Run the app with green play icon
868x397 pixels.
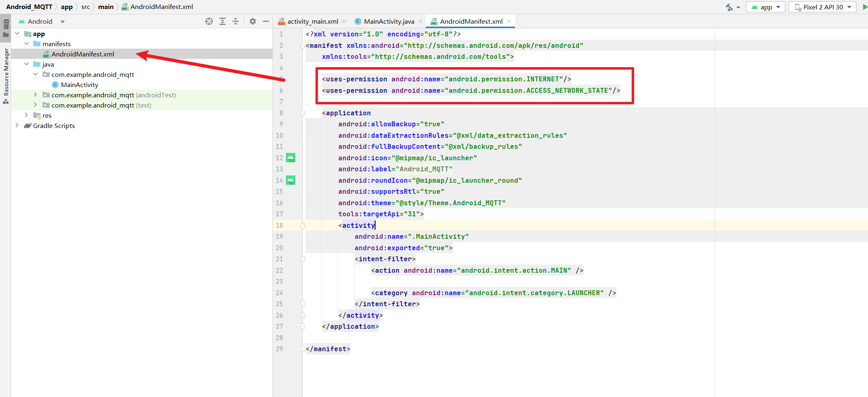click(x=864, y=7)
